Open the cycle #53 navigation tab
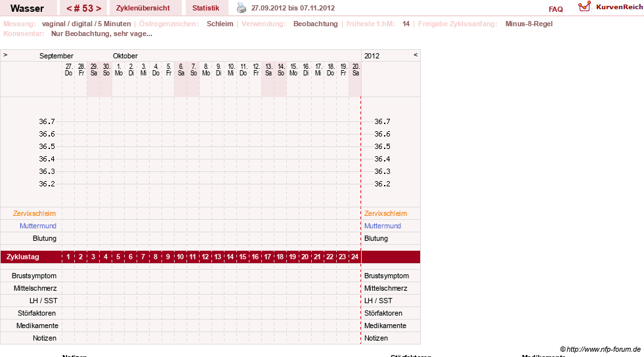The image size is (644, 357). pos(84,8)
